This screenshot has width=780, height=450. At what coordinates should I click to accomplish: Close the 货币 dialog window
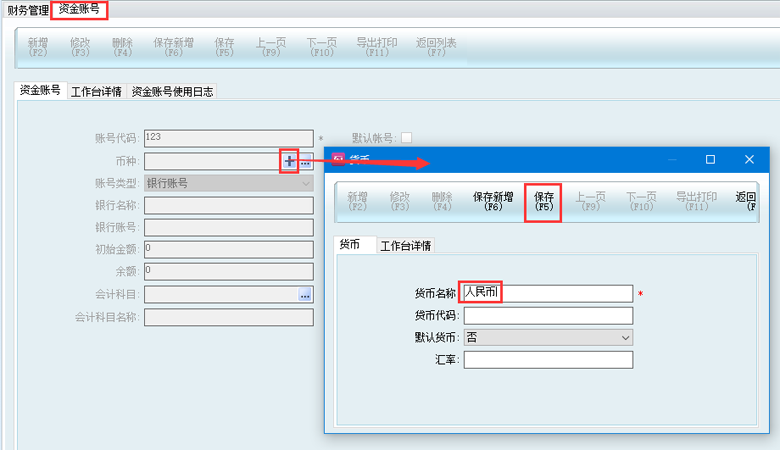coord(748,159)
